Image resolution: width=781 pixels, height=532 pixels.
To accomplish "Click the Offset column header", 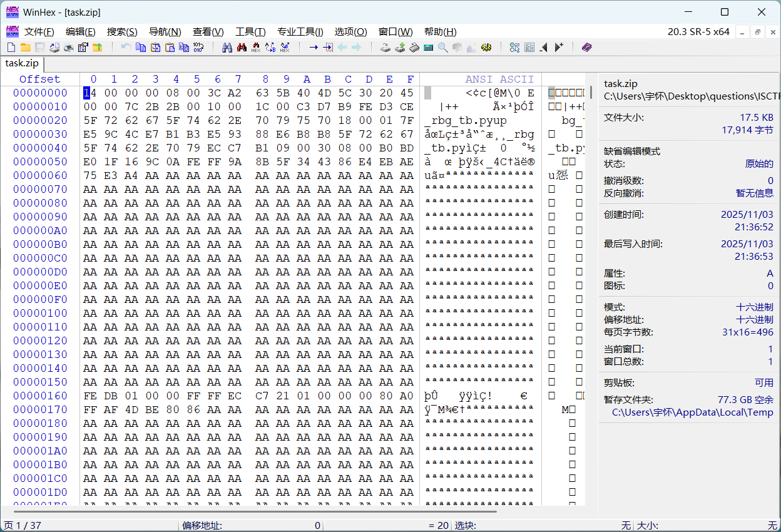I will tap(40, 79).
